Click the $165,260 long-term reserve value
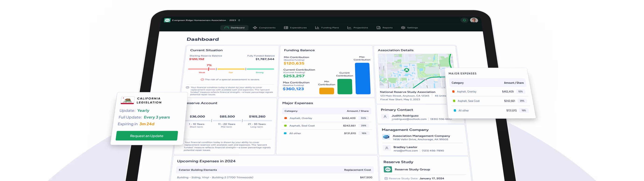 point(257,116)
